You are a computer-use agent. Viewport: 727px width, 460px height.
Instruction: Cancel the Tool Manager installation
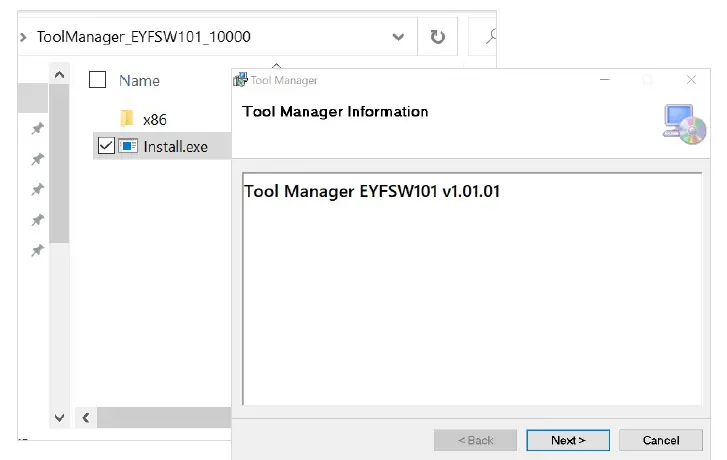click(660, 440)
